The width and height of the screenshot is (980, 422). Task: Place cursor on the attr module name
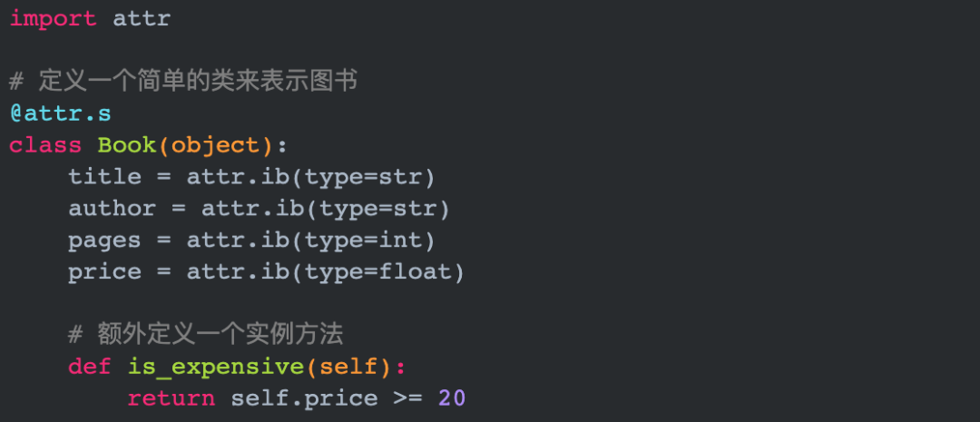[142, 19]
